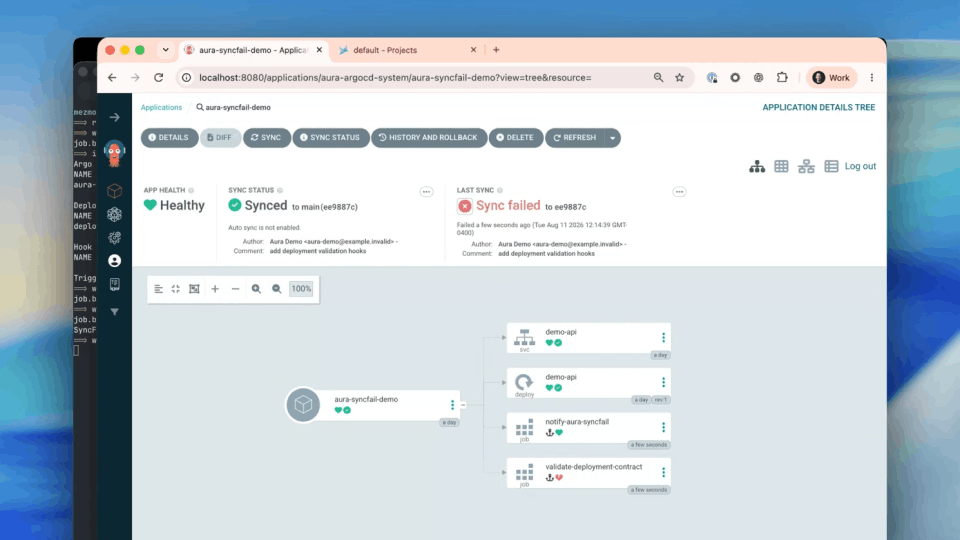Image resolution: width=960 pixels, height=540 pixels.
Task: Open a new browser tab
Action: pos(496,50)
